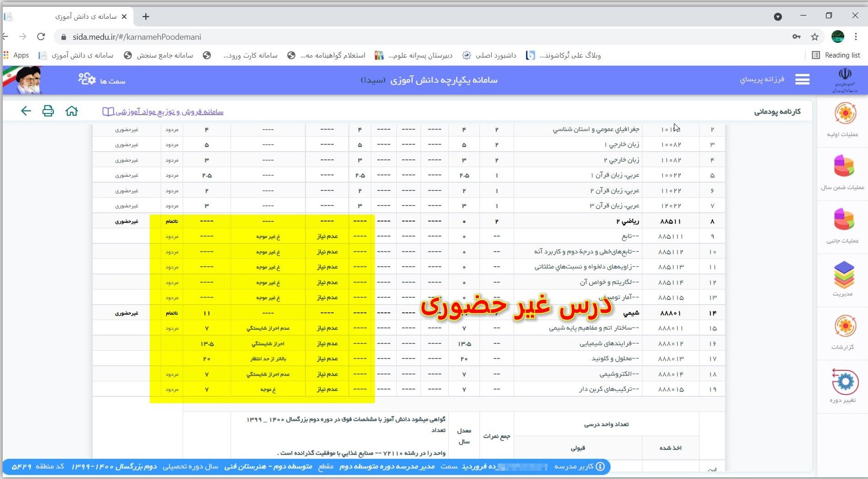This screenshot has height=479, width=868.
Task: Select the ریاضي ۲ course row
Action: tap(409, 221)
